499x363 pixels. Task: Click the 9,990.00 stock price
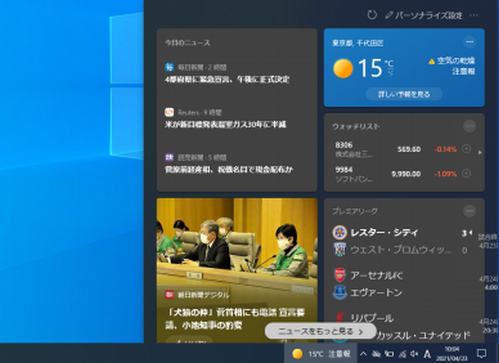click(x=406, y=174)
